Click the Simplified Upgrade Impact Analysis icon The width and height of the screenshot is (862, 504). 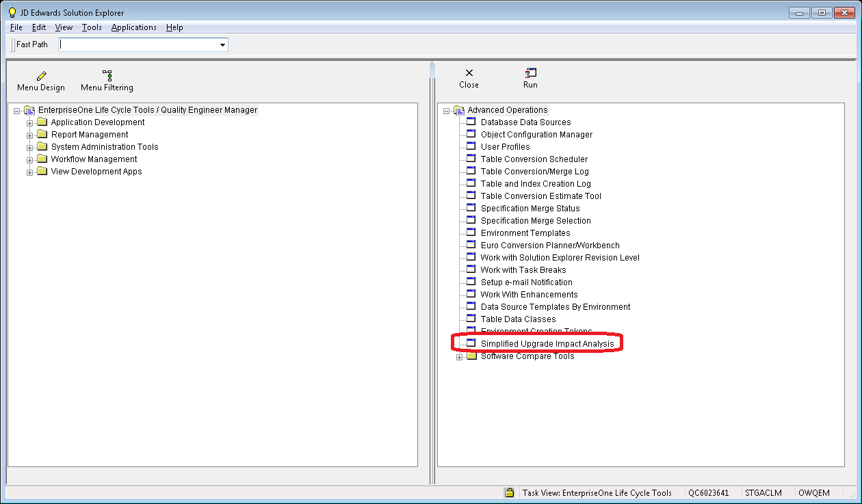[x=471, y=343]
